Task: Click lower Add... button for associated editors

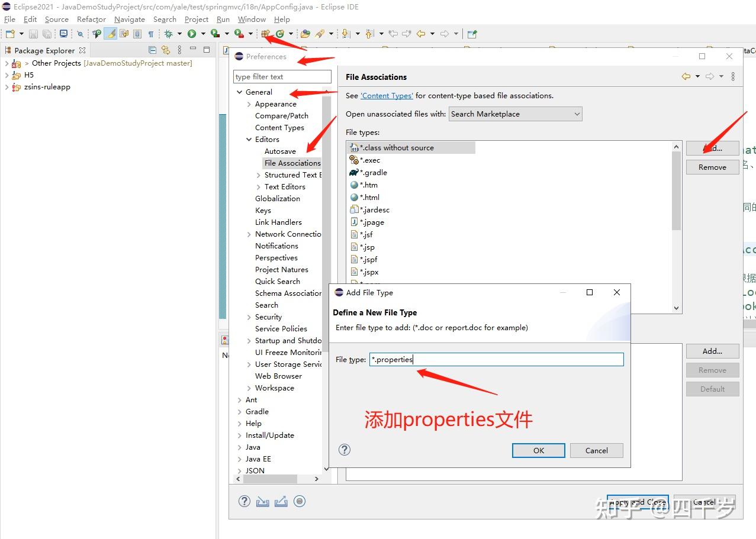Action: (713, 351)
